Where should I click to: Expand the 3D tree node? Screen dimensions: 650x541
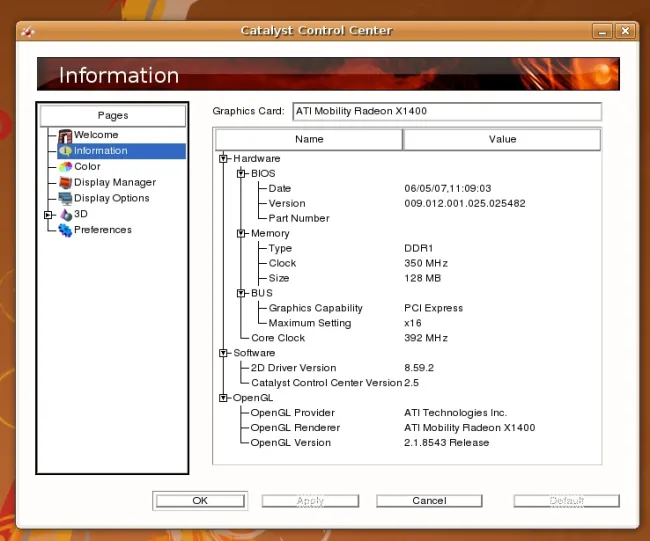coord(47,214)
